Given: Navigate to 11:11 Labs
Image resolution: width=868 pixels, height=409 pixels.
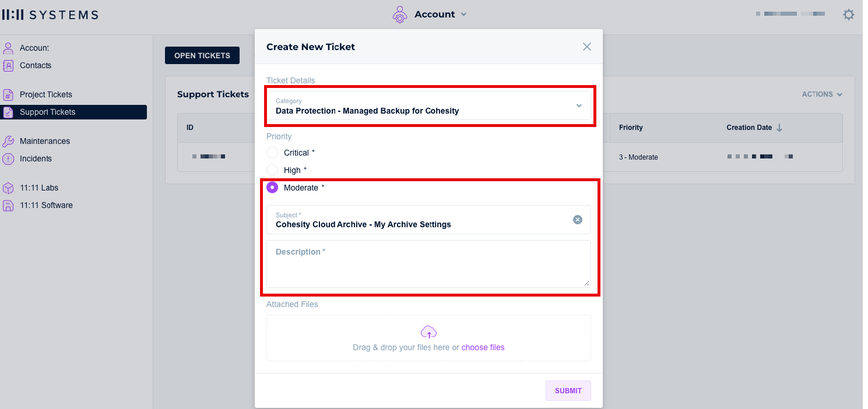Looking at the screenshot, I should click(39, 188).
